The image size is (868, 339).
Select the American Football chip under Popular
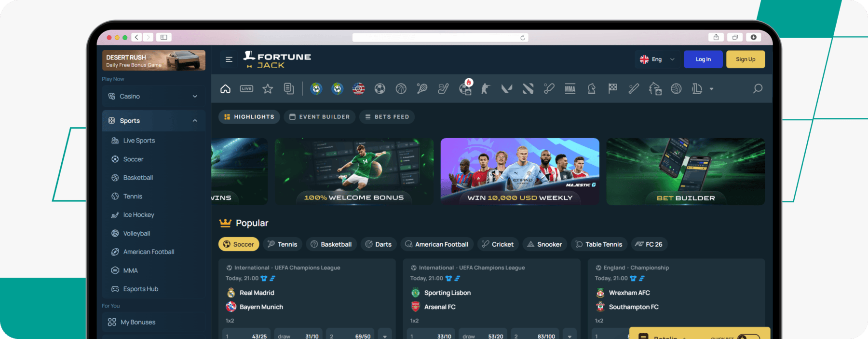(x=437, y=244)
